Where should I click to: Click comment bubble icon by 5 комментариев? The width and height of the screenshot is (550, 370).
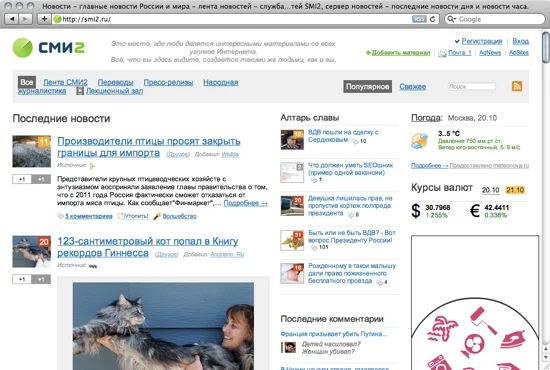60,216
